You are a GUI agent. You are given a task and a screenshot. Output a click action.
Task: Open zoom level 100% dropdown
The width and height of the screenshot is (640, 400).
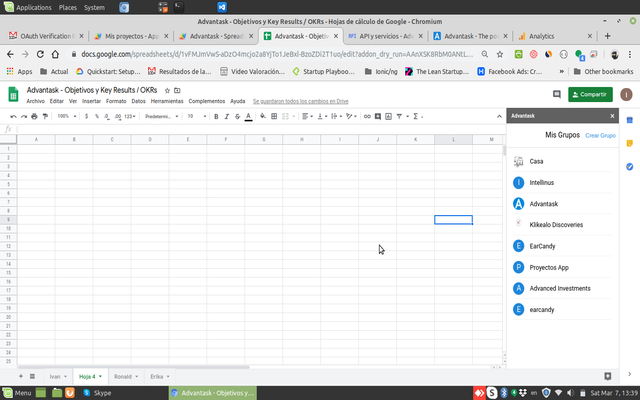(x=67, y=116)
